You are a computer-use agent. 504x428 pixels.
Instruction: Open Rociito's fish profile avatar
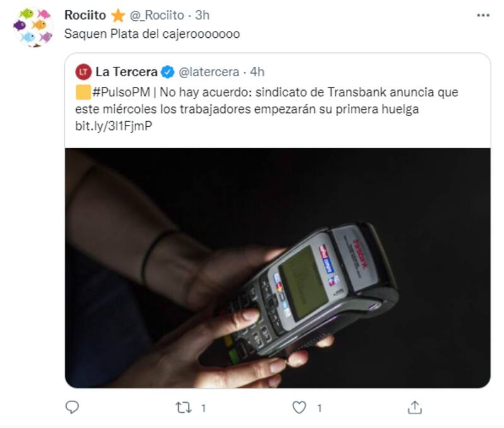tap(33, 28)
